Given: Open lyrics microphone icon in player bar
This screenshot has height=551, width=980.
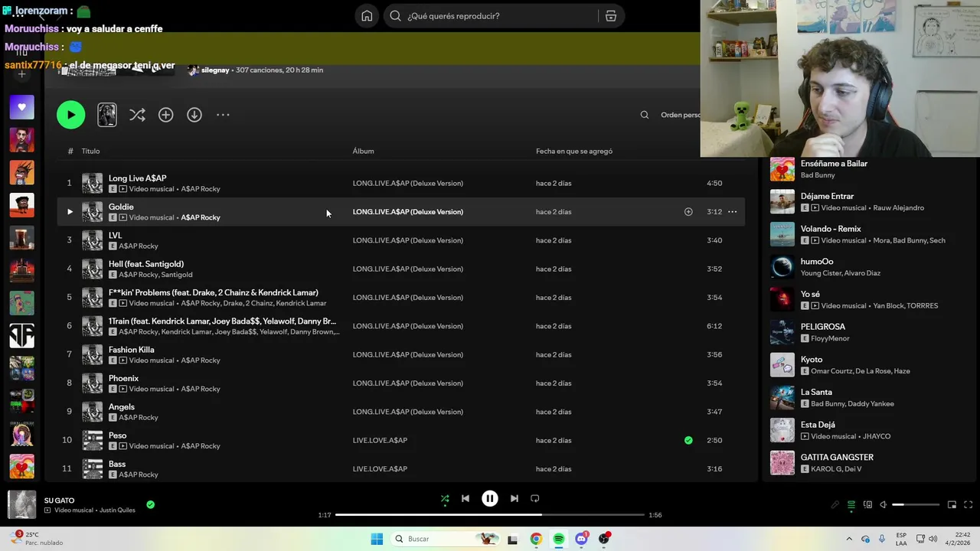Looking at the screenshot, I should point(835,504).
